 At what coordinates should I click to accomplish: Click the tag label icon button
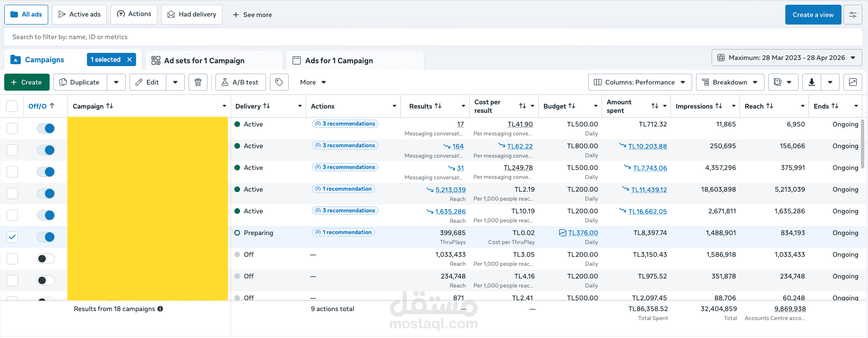tap(279, 82)
